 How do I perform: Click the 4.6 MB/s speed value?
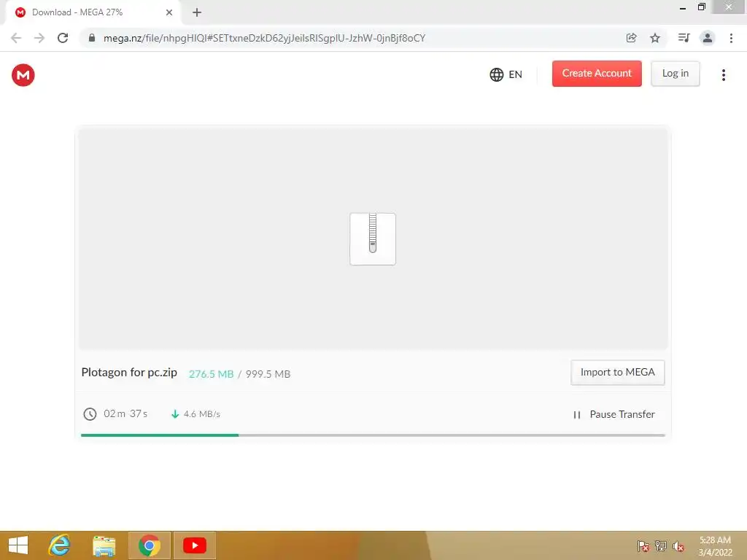tap(202, 414)
